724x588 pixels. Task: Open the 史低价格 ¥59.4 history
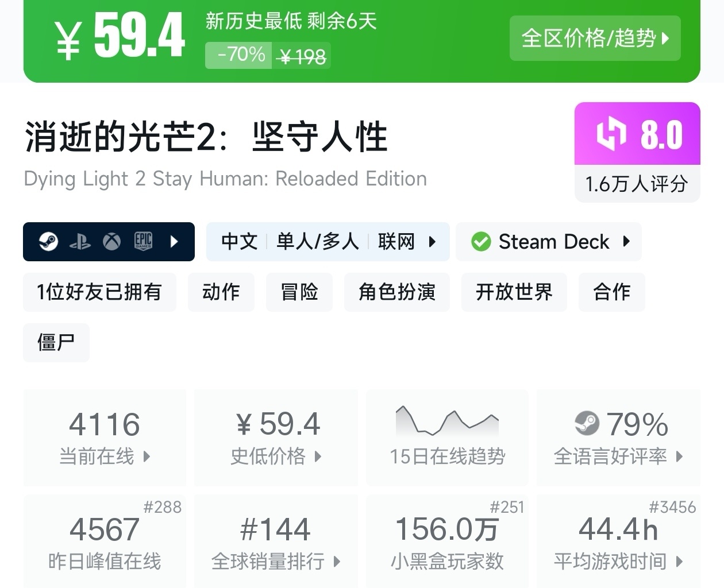[276, 438]
